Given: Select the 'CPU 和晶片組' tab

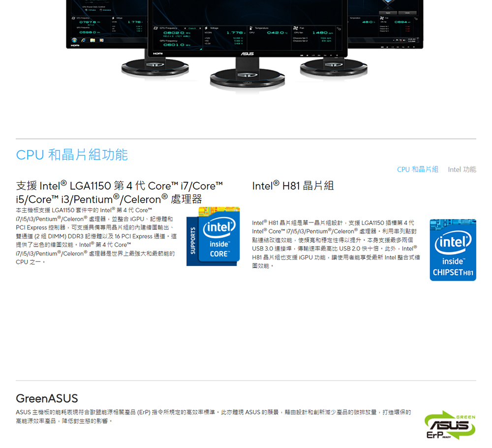Looking at the screenshot, I should tap(417, 169).
